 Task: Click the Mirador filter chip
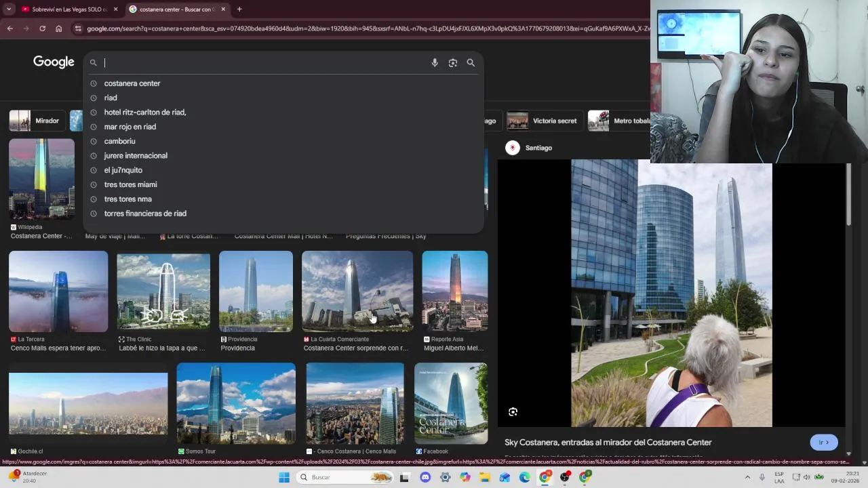pyautogui.click(x=36, y=121)
